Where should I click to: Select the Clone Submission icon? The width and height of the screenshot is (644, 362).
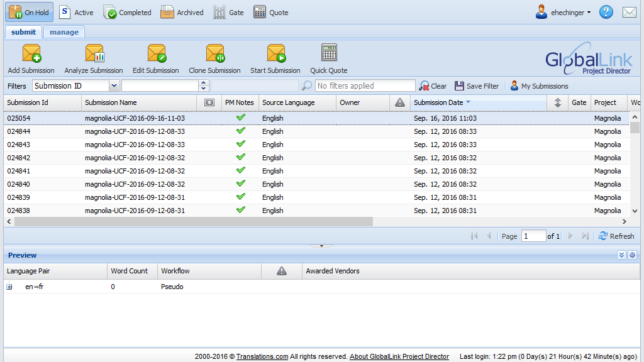214,54
